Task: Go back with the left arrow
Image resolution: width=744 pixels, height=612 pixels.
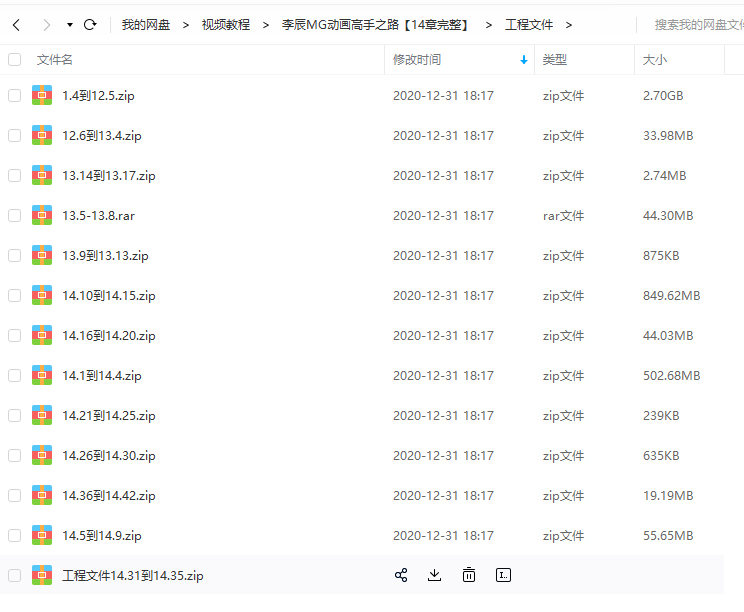Action: (16, 24)
